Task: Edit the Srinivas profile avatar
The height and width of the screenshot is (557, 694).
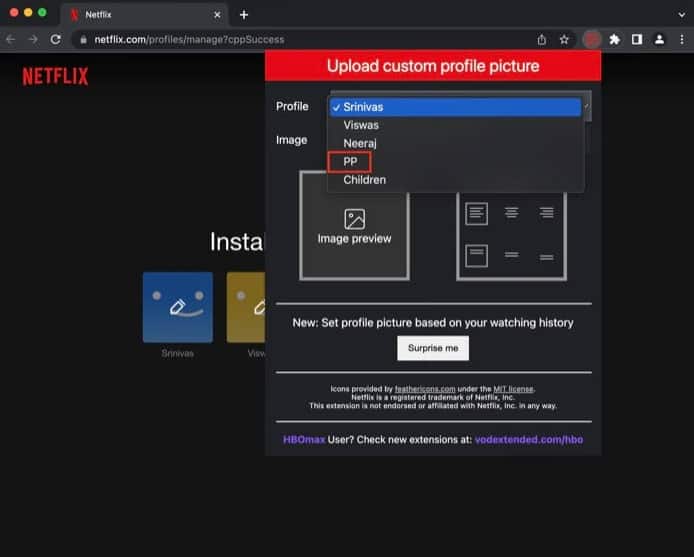Action: tap(178, 307)
